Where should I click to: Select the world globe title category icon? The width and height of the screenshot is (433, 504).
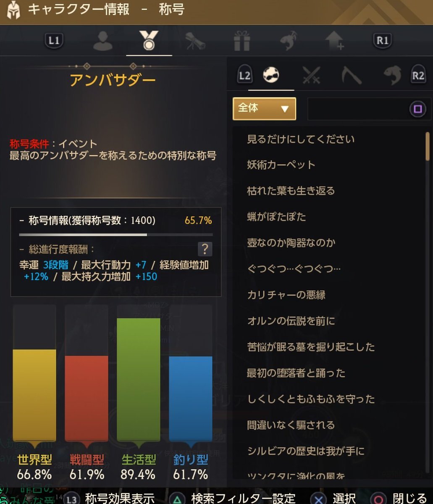271,76
